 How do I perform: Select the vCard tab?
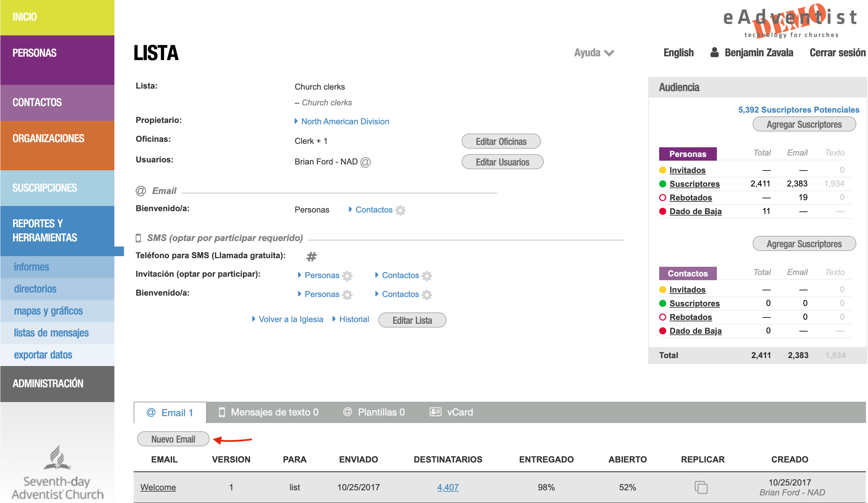tap(452, 412)
